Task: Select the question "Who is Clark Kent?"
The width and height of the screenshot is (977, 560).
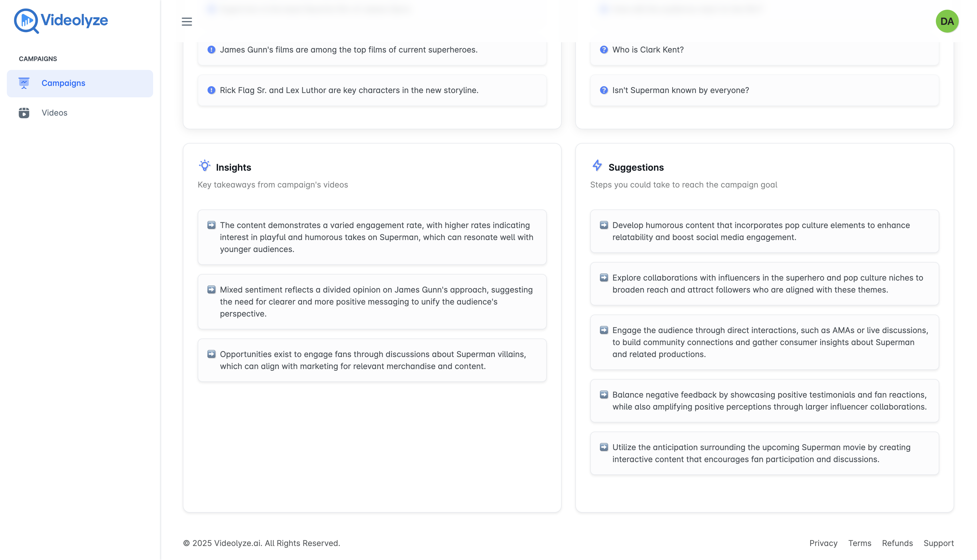Action: (648, 50)
